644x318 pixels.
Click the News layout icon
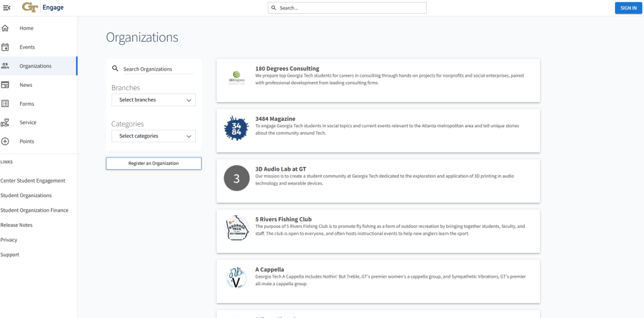pyautogui.click(x=5, y=85)
